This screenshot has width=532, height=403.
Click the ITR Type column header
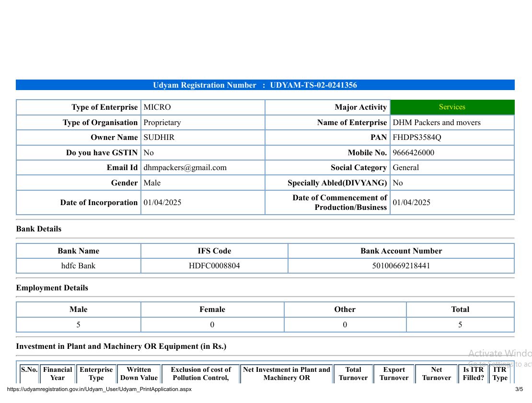coord(500,374)
